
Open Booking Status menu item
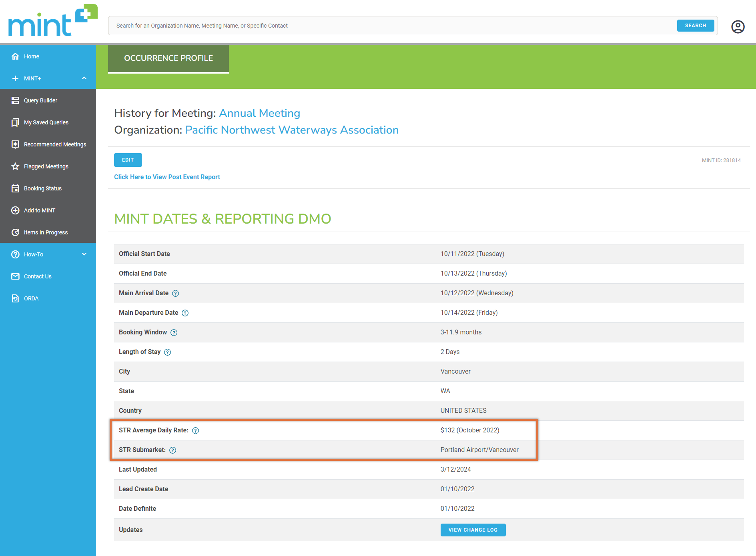(x=48, y=188)
